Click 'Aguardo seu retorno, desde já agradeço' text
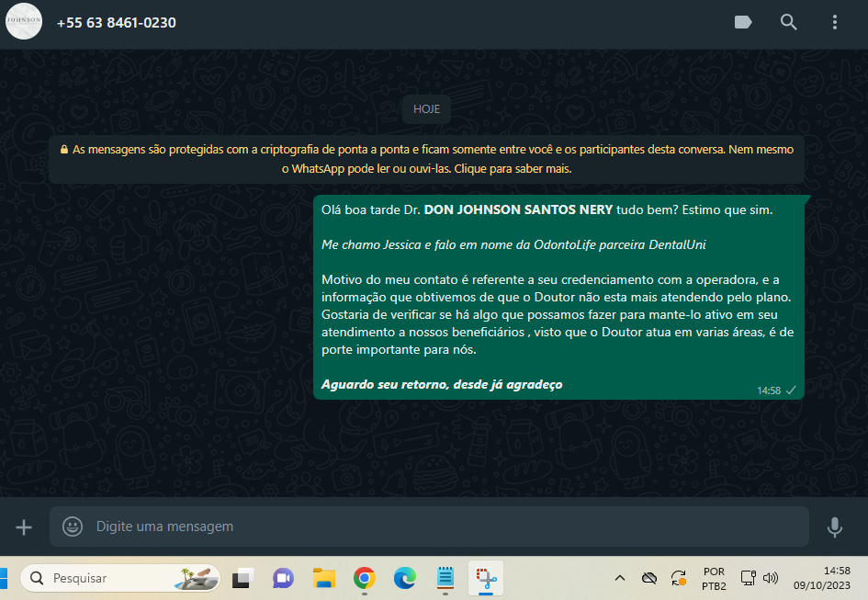Image resolution: width=868 pixels, height=600 pixels. coord(442,384)
